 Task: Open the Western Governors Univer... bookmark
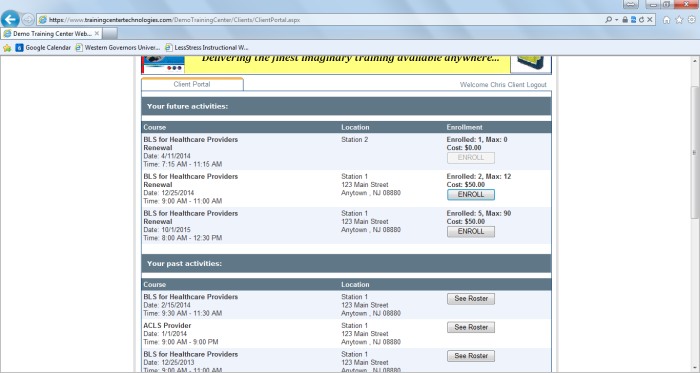[118, 47]
